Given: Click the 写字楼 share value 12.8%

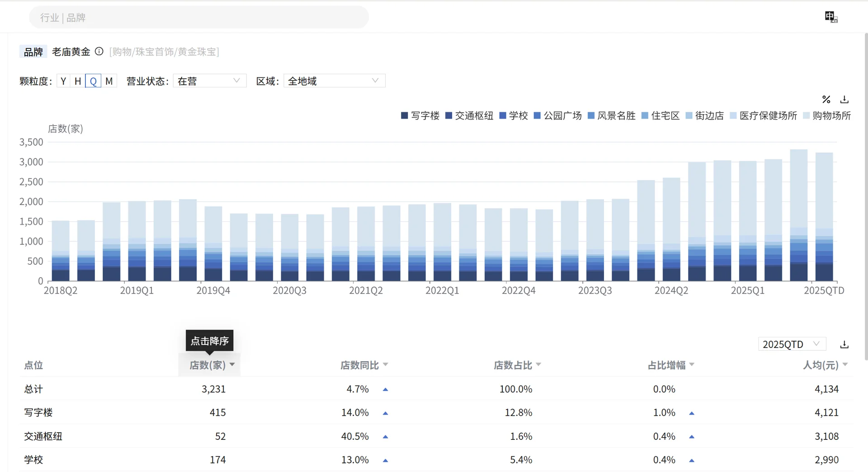Looking at the screenshot, I should coord(518,413).
